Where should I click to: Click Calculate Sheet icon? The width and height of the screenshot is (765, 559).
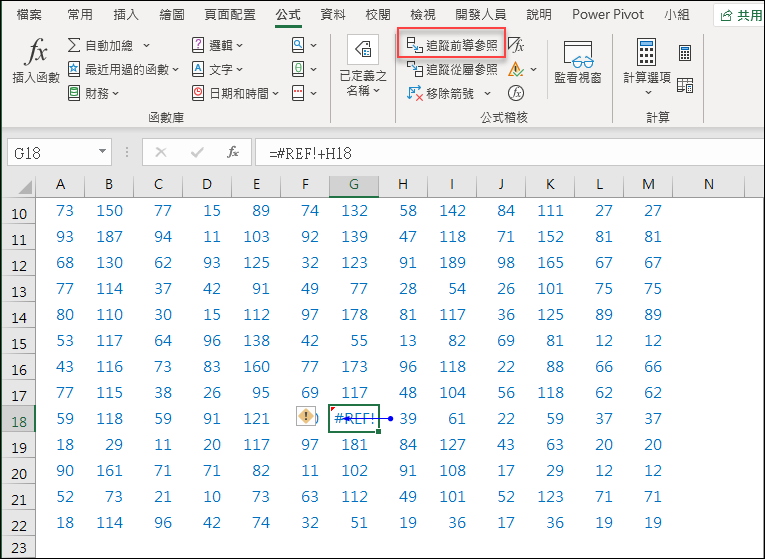685,85
